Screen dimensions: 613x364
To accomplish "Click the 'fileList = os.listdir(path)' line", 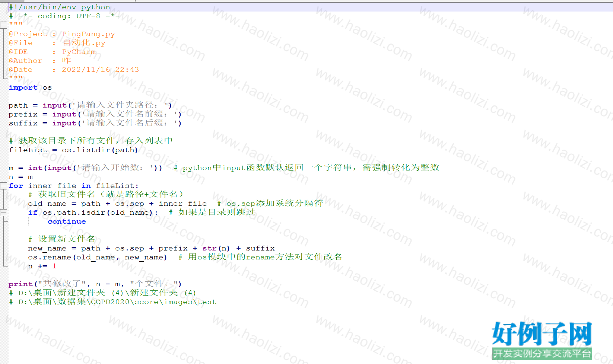I will click(73, 150).
